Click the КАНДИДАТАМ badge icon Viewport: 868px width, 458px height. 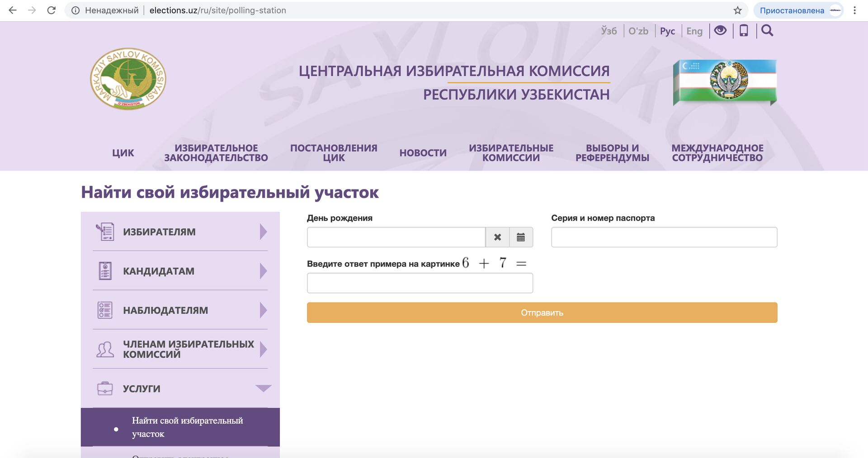[105, 271]
